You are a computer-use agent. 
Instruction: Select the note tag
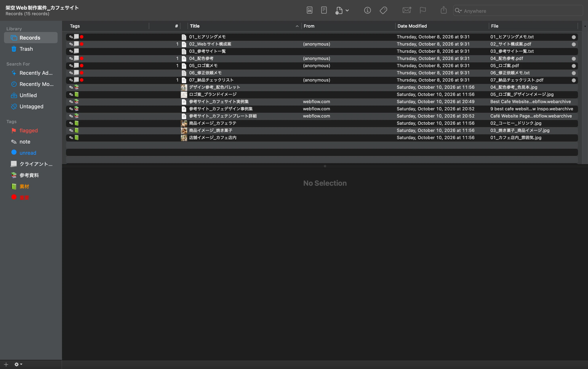point(31,142)
